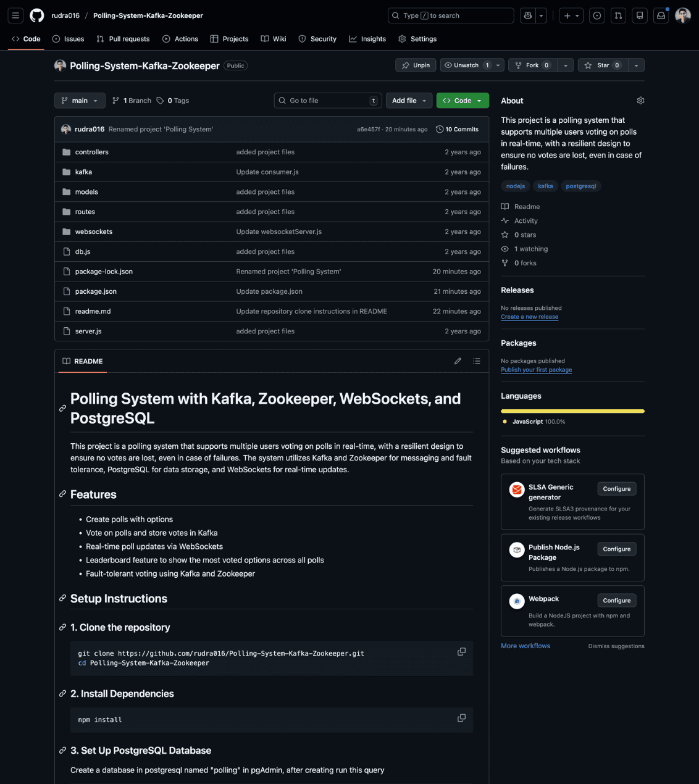Viewport: 699px width, 784px height.
Task: Switch to the Wiki tab
Action: click(274, 39)
